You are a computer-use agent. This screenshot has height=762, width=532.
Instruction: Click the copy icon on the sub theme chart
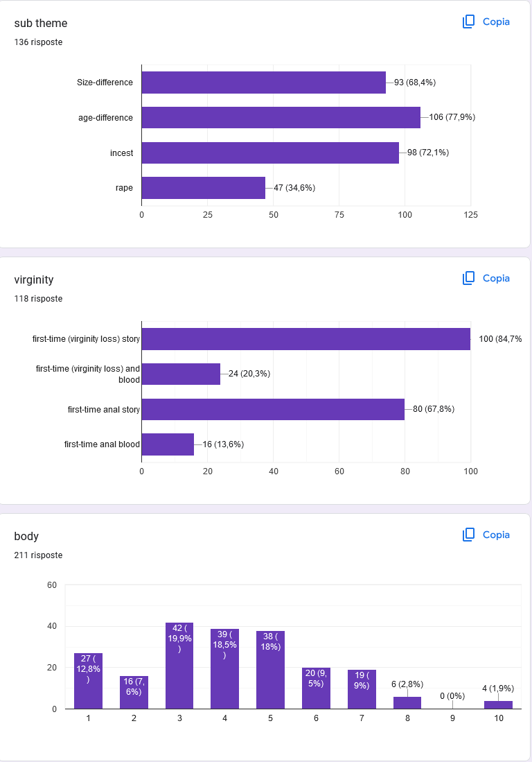pos(468,22)
